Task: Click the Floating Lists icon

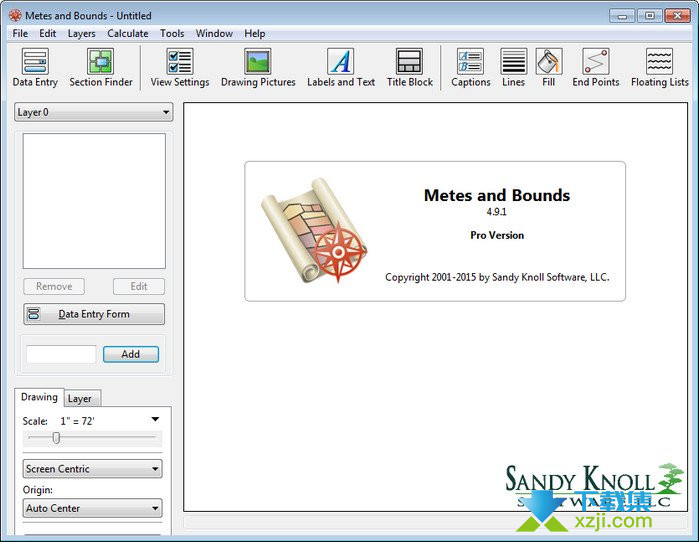Action: click(x=659, y=62)
